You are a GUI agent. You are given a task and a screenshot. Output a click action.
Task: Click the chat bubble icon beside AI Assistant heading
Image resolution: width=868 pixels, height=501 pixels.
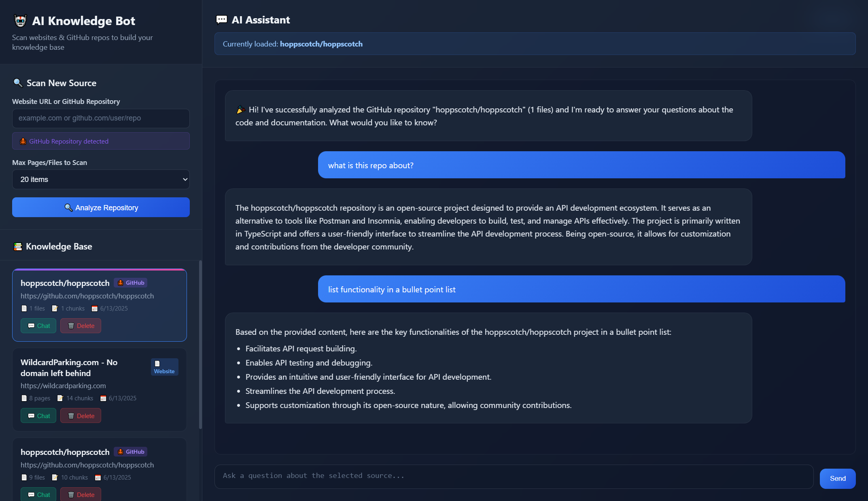point(221,19)
